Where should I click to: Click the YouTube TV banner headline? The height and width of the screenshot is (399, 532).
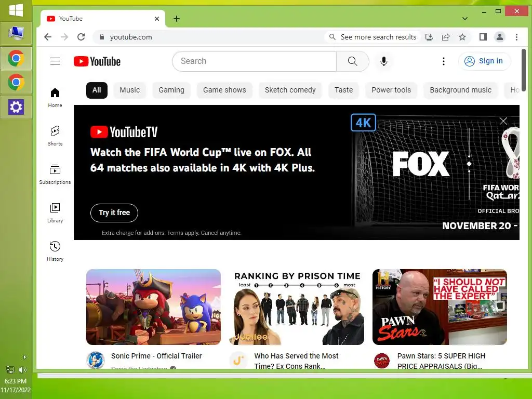tap(203, 160)
